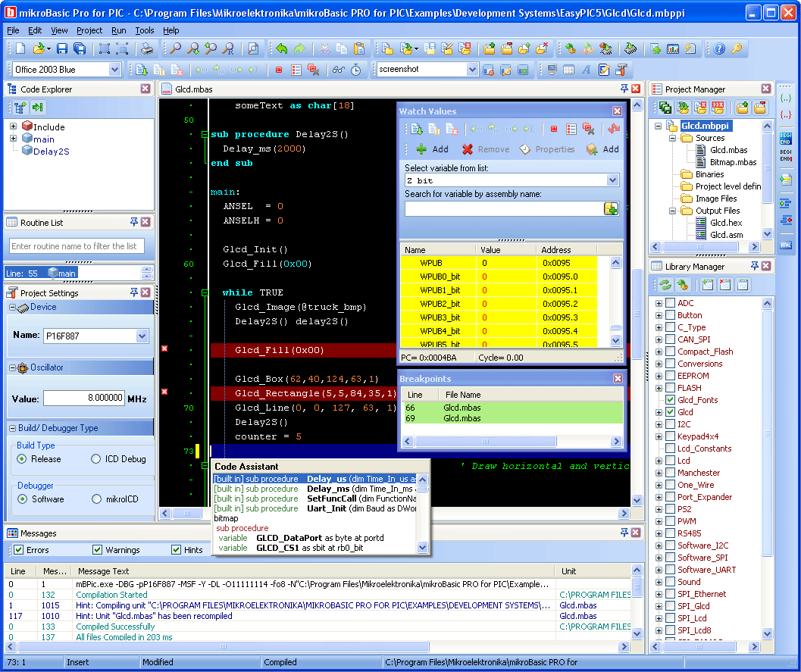Create a new file with the blank page icon
801x672 pixels.
(20, 48)
